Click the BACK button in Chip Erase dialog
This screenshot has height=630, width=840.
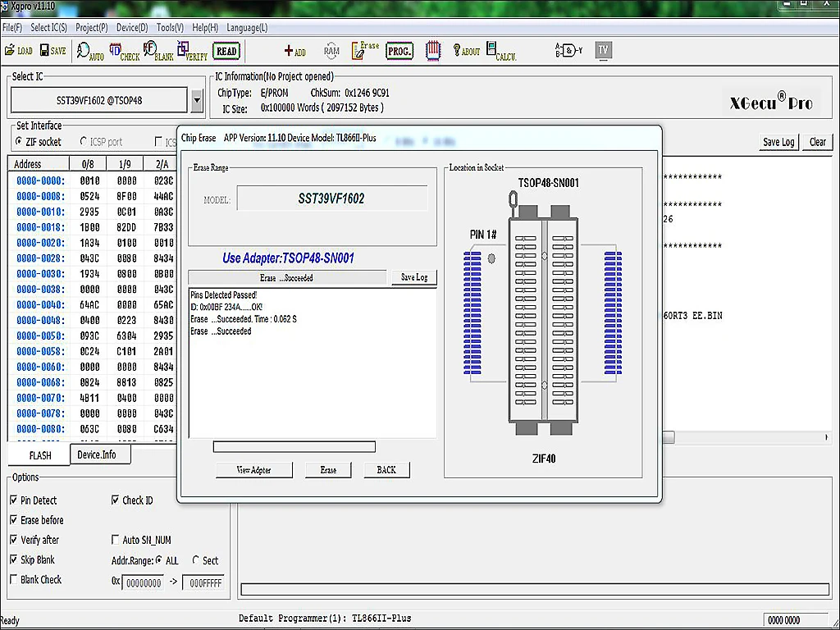pyautogui.click(x=386, y=470)
